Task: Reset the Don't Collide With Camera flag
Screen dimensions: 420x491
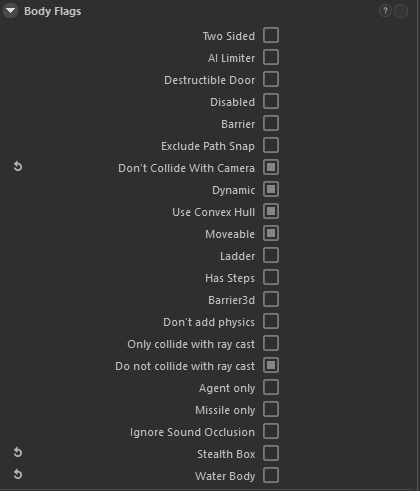Action: click(x=18, y=166)
